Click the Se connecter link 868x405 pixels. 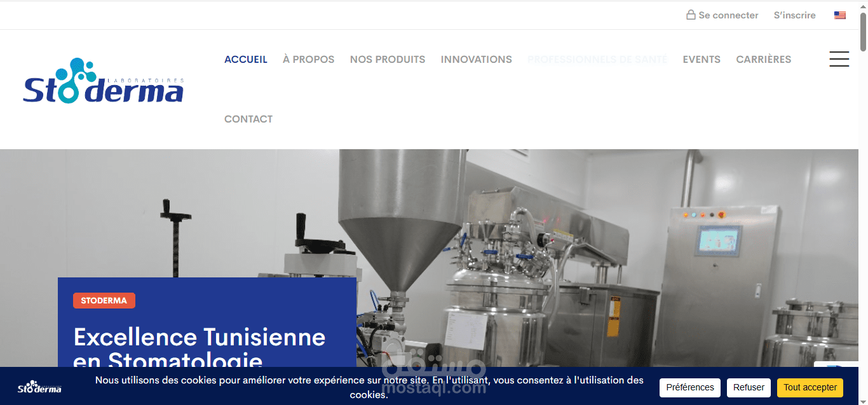tap(728, 15)
